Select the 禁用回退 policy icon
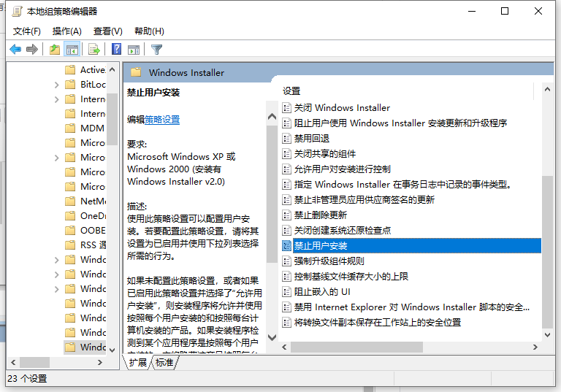This screenshot has height=392, width=561. coord(287,138)
